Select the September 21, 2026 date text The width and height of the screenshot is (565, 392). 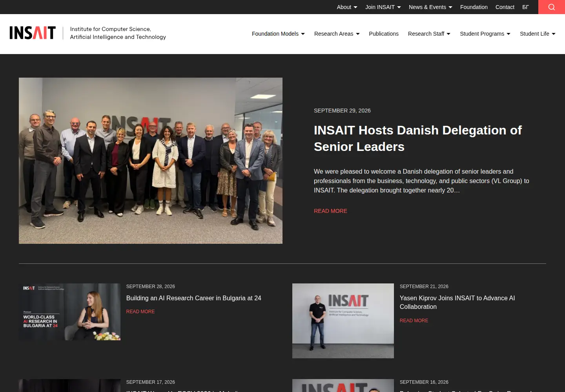pyautogui.click(x=424, y=287)
